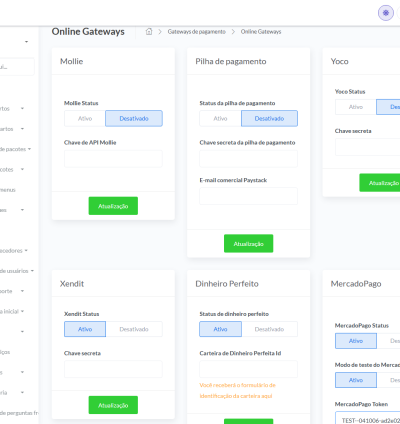Click the round purple icon in top bar
Viewport: 400px width, 424px height.
386,13
